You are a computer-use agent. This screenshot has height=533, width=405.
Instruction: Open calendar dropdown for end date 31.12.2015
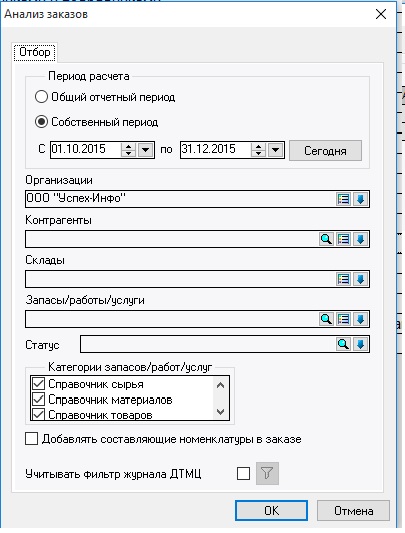[275, 150]
